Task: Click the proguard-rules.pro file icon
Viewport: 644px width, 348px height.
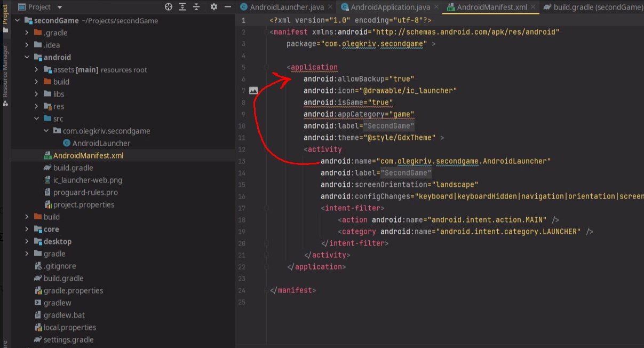Action: click(47, 192)
